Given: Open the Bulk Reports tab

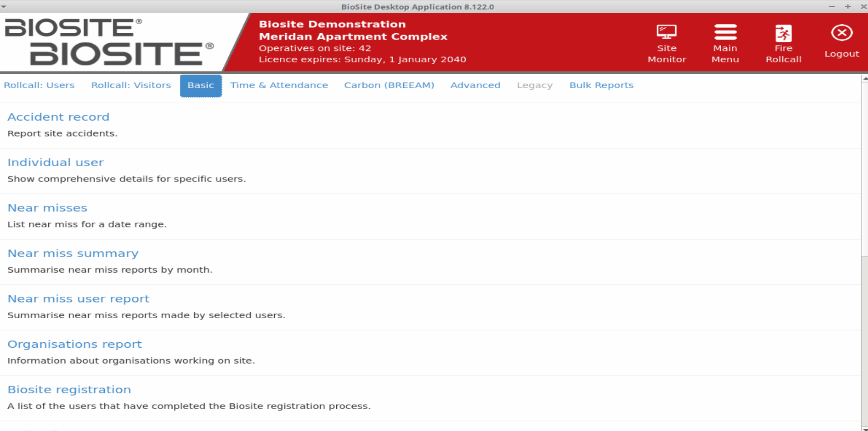Looking at the screenshot, I should 601,85.
